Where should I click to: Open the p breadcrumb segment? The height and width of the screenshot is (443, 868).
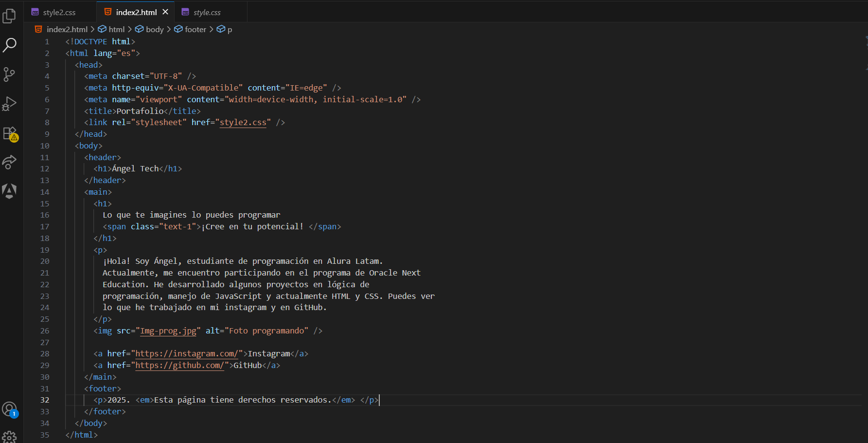click(x=230, y=30)
